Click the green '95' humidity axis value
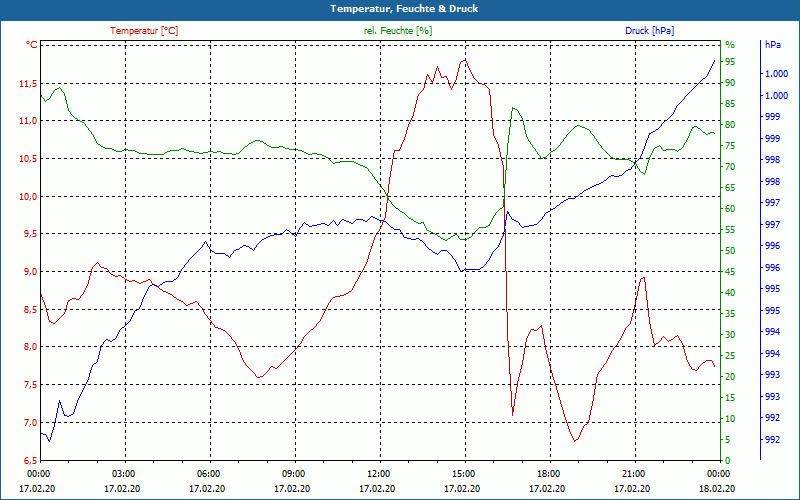 tap(730, 62)
